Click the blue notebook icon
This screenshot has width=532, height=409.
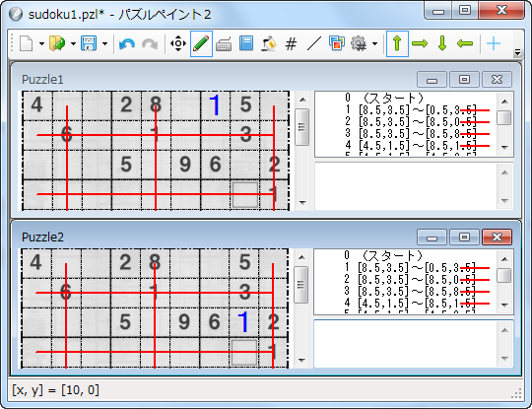click(246, 43)
